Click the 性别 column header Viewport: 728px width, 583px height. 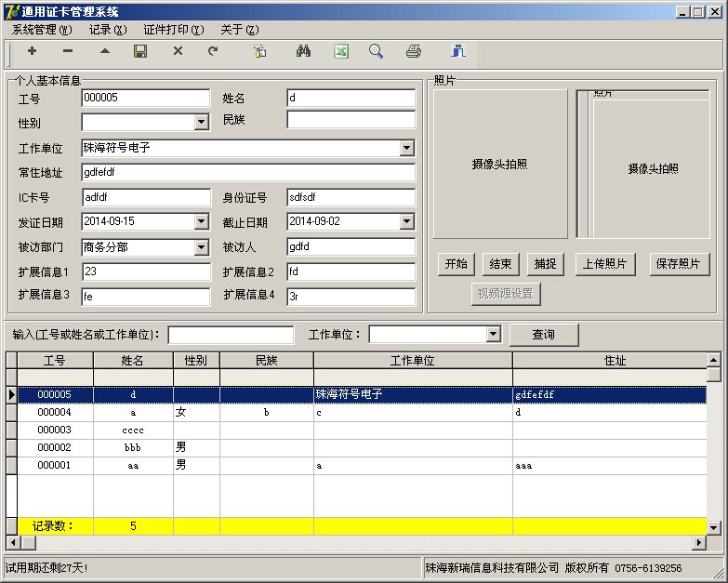click(196, 360)
